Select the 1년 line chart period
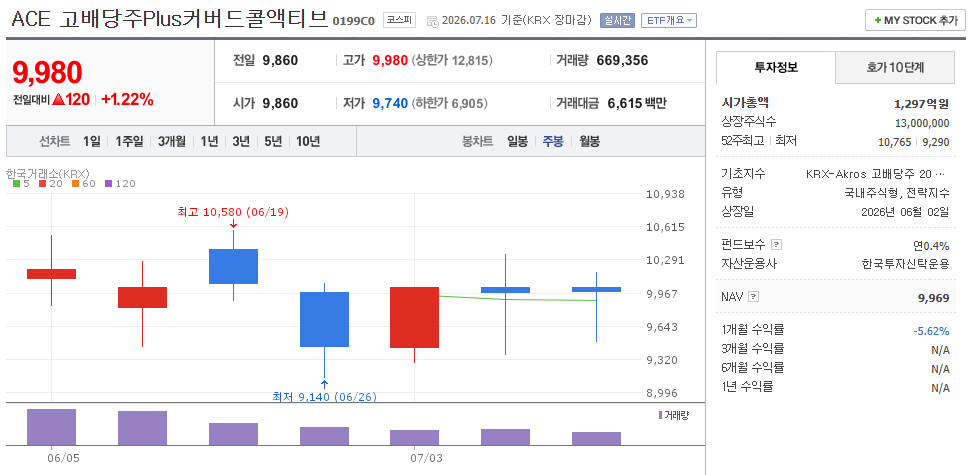Screen dimensions: 970x475 click(209, 141)
